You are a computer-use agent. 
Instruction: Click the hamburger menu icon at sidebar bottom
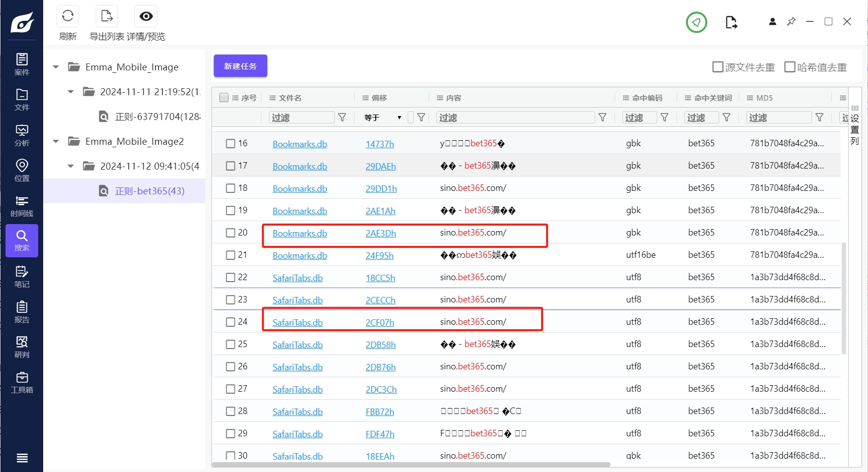click(22, 458)
